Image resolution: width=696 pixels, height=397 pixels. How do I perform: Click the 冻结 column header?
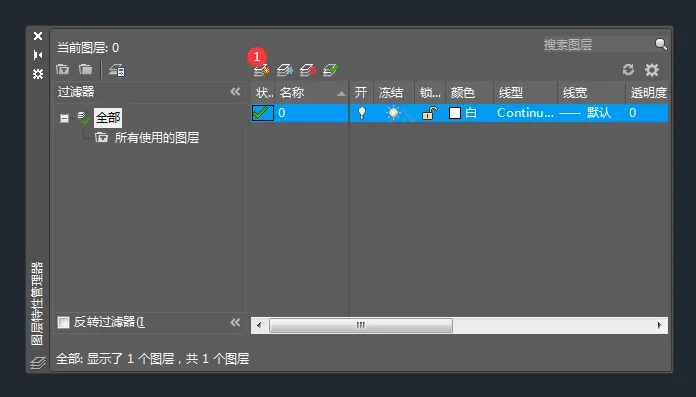pos(394,92)
